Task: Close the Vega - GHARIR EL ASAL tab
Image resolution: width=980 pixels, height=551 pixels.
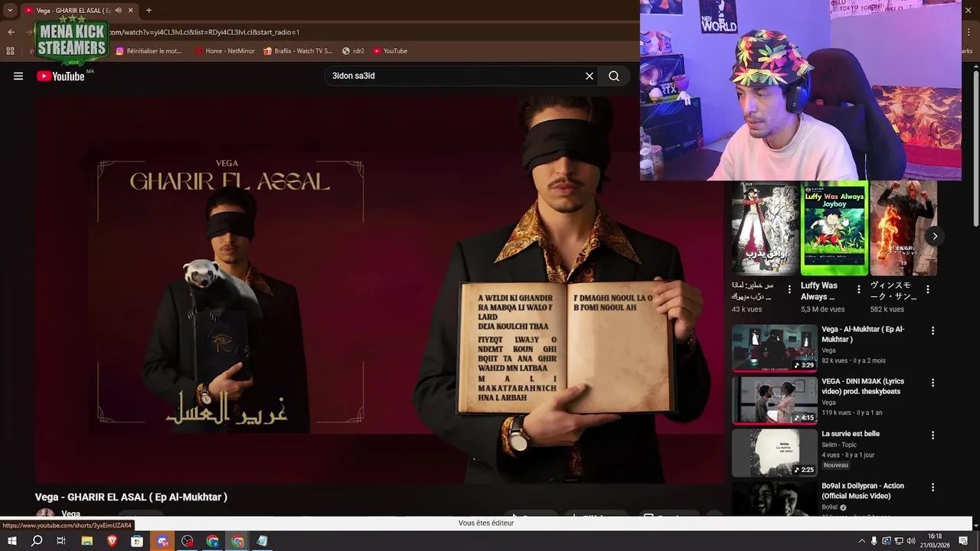Action: (131, 10)
